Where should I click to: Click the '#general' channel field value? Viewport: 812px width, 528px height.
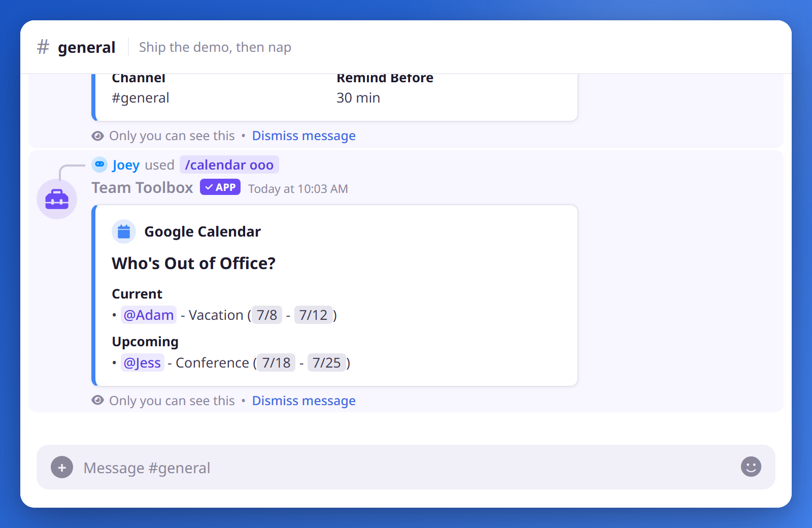141,98
